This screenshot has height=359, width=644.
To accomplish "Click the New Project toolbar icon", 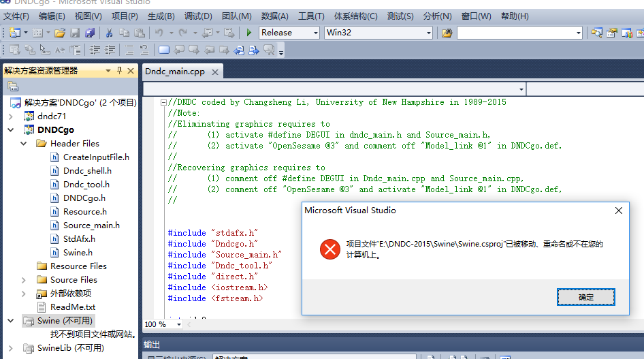I will pos(15,33).
